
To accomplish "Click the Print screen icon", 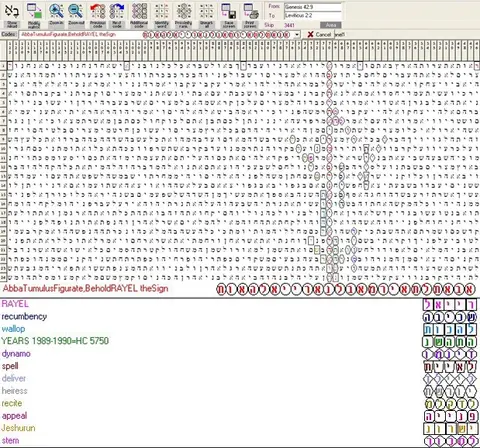I will (250, 15).
